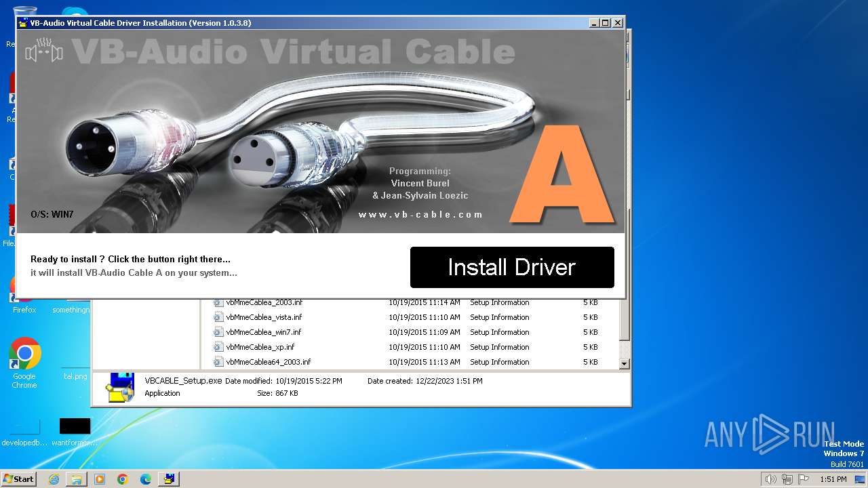
Task: Launch Chrome from taskbar
Action: point(123,479)
